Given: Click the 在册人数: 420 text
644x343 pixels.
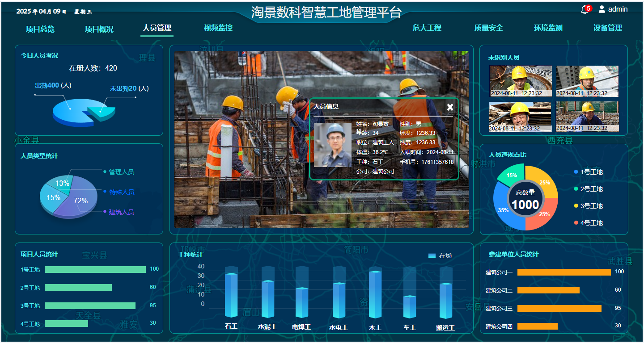Looking at the screenshot, I should [93, 68].
